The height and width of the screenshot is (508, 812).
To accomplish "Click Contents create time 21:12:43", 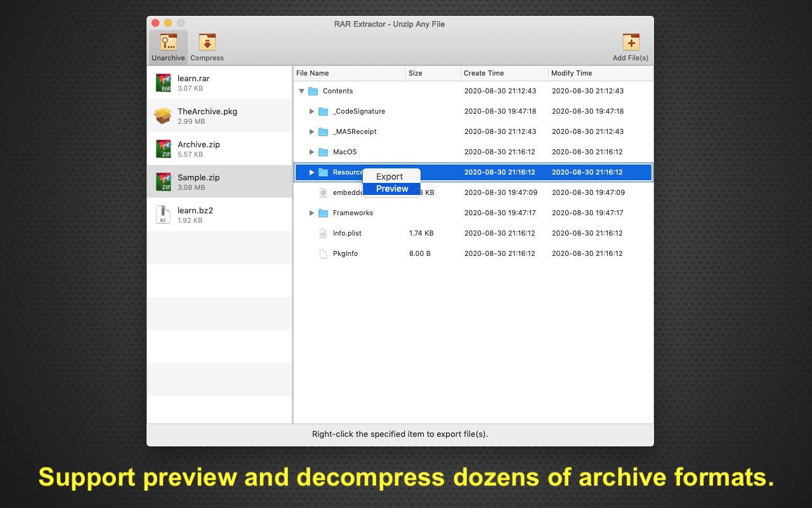I will pyautogui.click(x=500, y=91).
